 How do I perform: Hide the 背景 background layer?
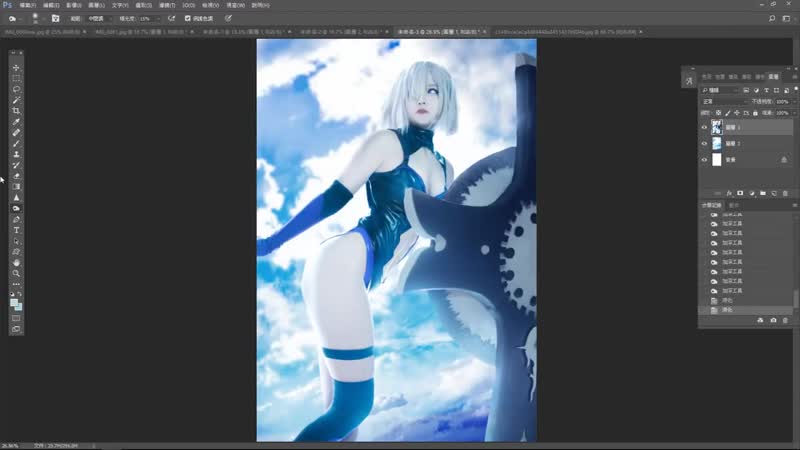(x=704, y=160)
